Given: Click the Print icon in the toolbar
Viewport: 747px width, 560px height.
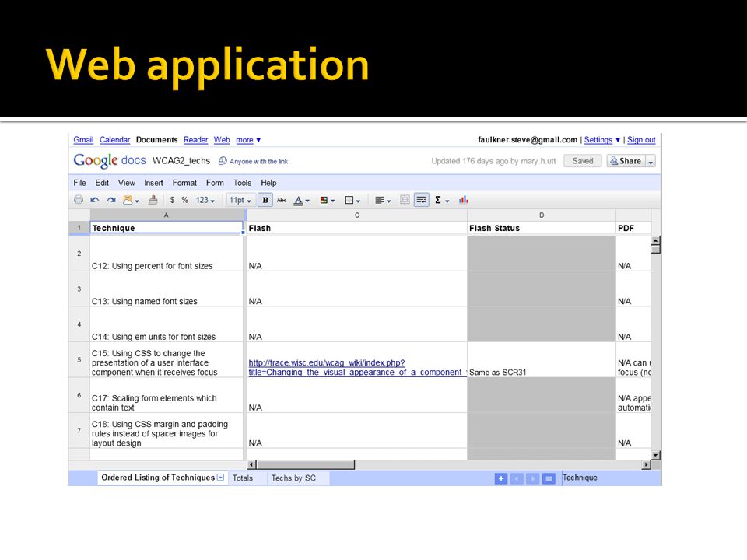Looking at the screenshot, I should click(79, 200).
